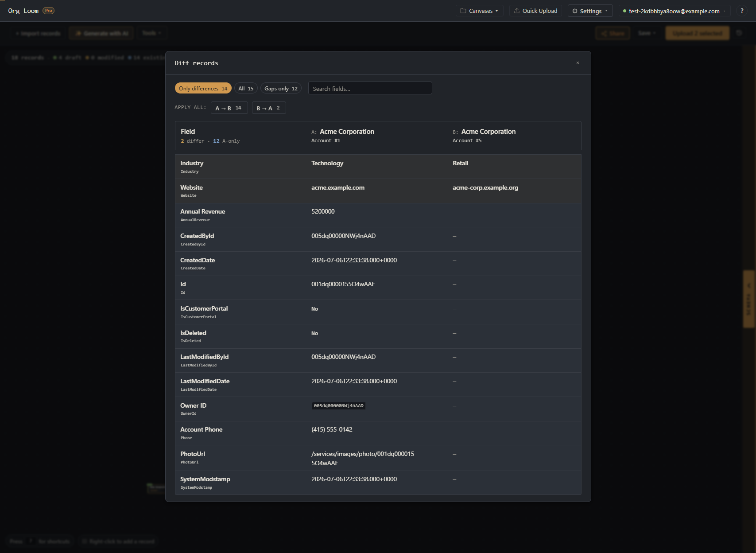
Task: Apply all A → B changes
Action: click(229, 108)
